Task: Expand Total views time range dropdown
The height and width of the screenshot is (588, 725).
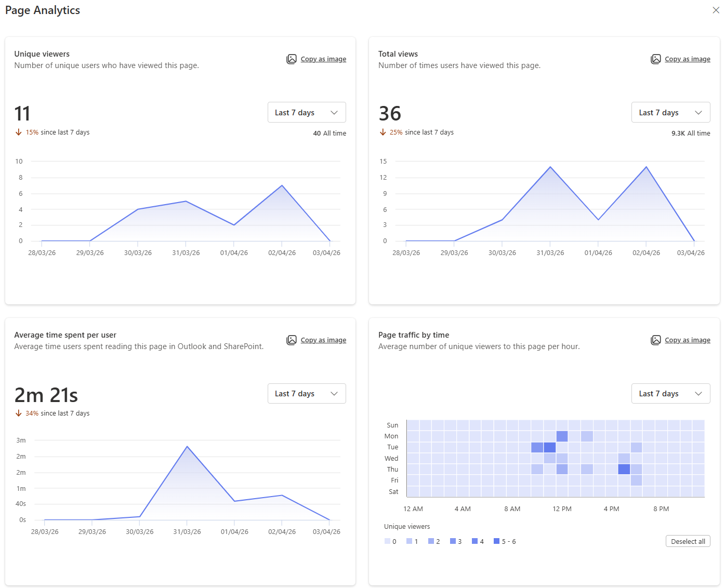Action: [670, 113]
